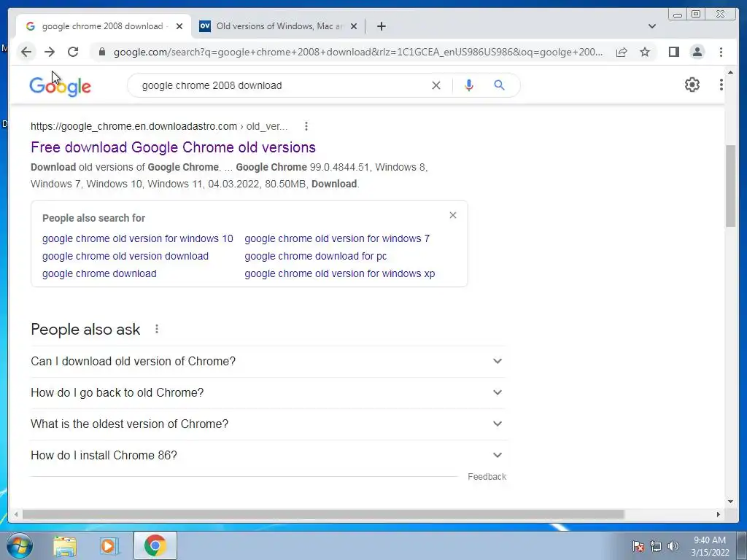This screenshot has height=560, width=747.
Task: Reload the current page
Action: (x=73, y=52)
